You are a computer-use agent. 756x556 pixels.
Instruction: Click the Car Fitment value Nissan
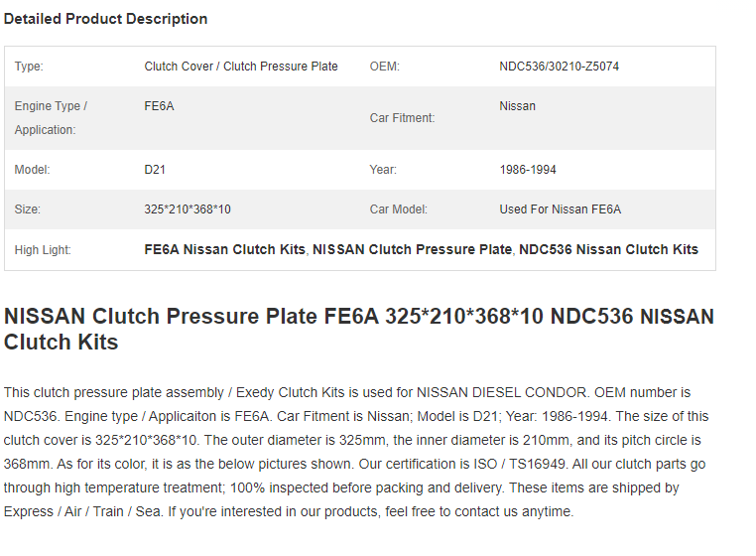517,106
